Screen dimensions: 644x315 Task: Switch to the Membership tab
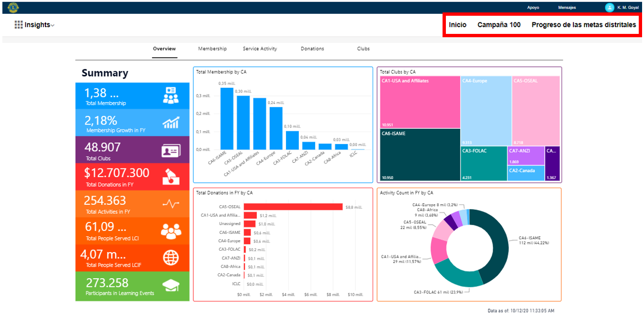point(212,49)
